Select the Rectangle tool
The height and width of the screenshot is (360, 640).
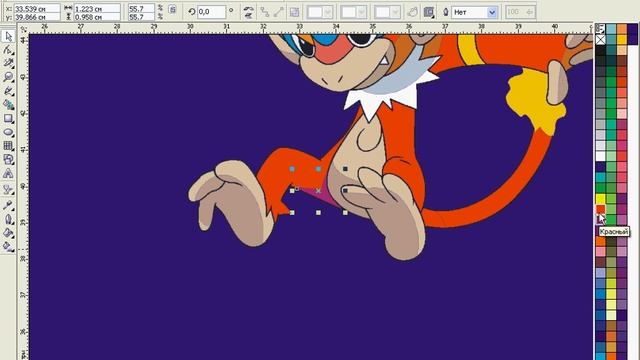8,119
